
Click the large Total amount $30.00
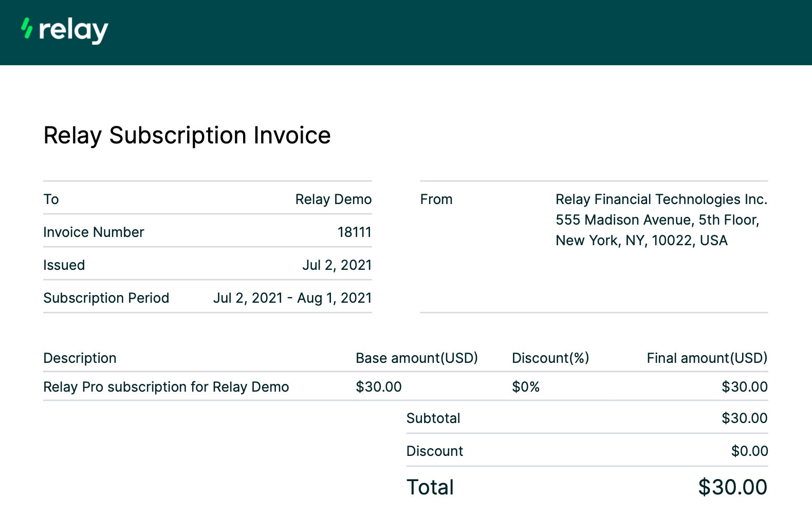tap(732, 487)
